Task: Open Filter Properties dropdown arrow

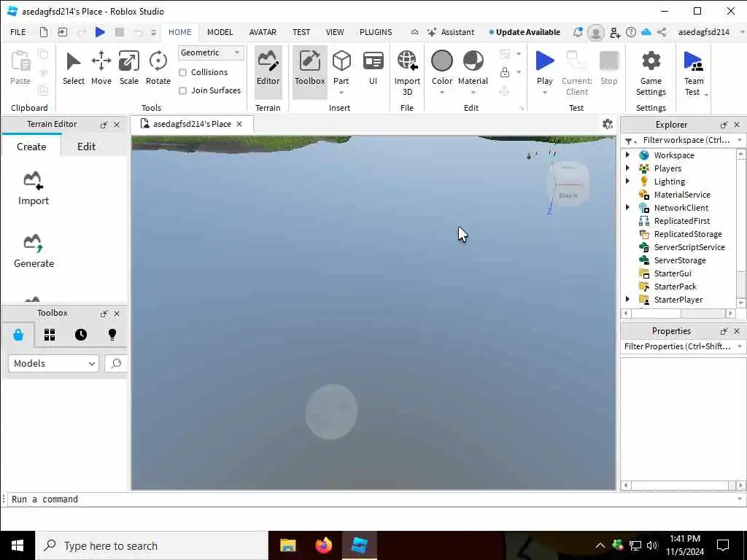Action: click(x=740, y=346)
